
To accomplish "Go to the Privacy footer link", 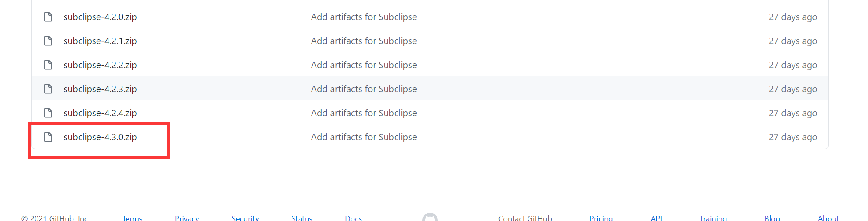I will pos(187,218).
